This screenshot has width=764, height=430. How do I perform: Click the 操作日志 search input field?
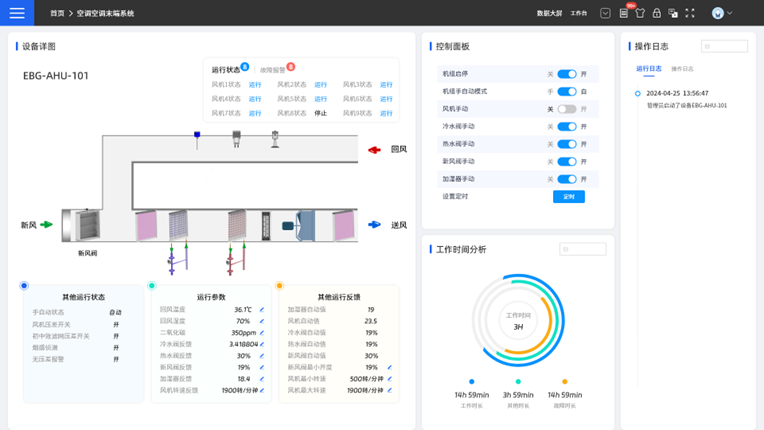[724, 46]
